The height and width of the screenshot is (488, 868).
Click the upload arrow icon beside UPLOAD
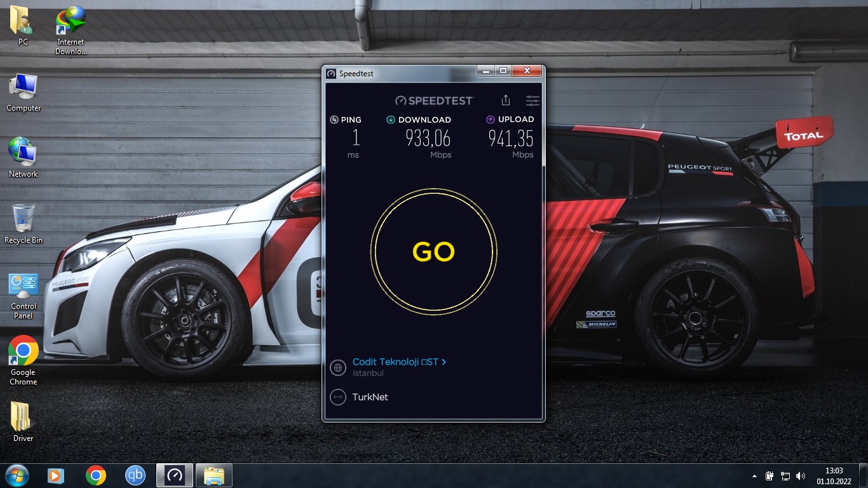coord(491,119)
